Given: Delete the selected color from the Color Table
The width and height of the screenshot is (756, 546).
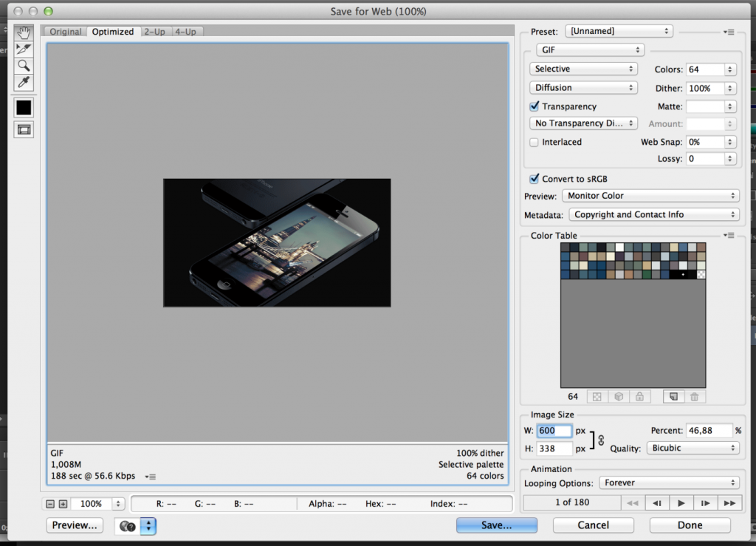Looking at the screenshot, I should click(694, 397).
